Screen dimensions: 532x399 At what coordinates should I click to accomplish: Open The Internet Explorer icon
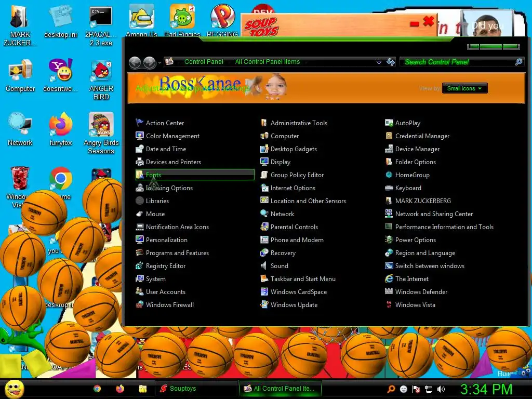coord(389,278)
